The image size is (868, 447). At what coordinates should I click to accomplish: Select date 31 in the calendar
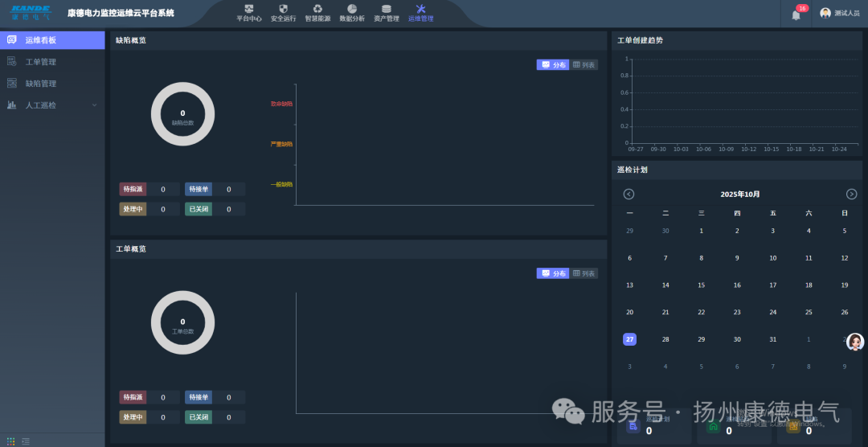click(x=773, y=339)
